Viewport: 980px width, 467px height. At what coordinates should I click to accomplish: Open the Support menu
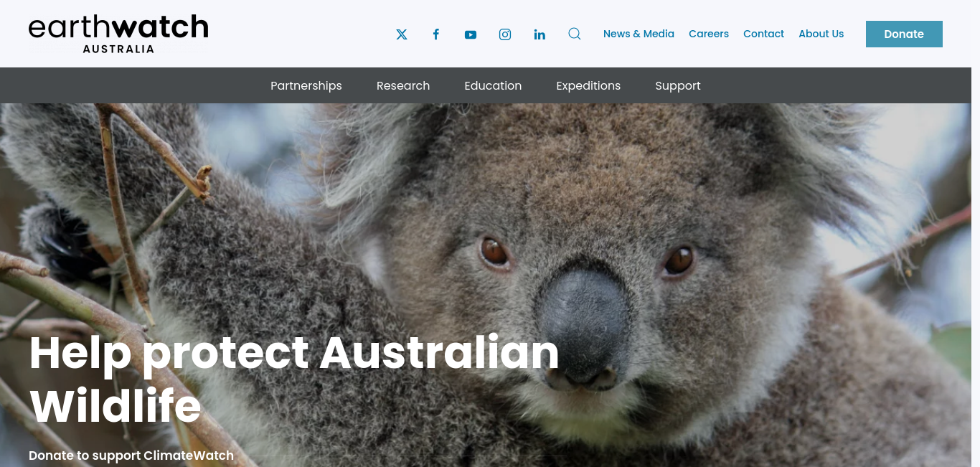[678, 85]
